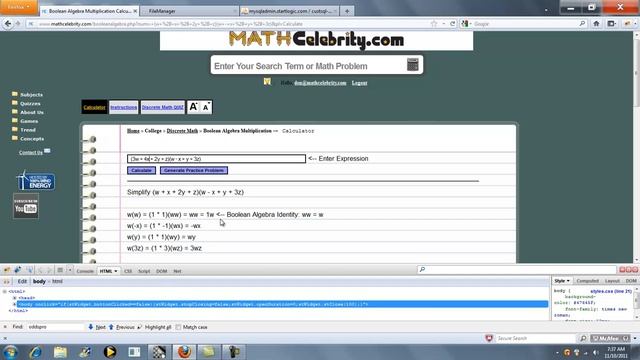
Task: Click the Find bar Next arrow
Action: (97, 327)
